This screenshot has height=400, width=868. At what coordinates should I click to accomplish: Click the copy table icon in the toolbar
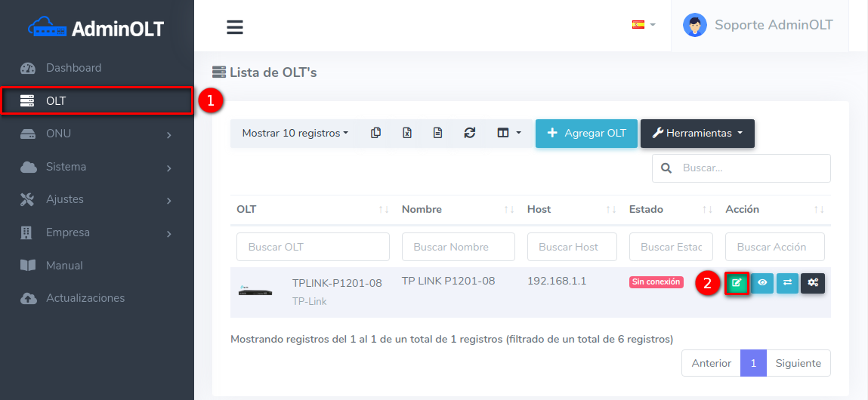[x=375, y=133]
